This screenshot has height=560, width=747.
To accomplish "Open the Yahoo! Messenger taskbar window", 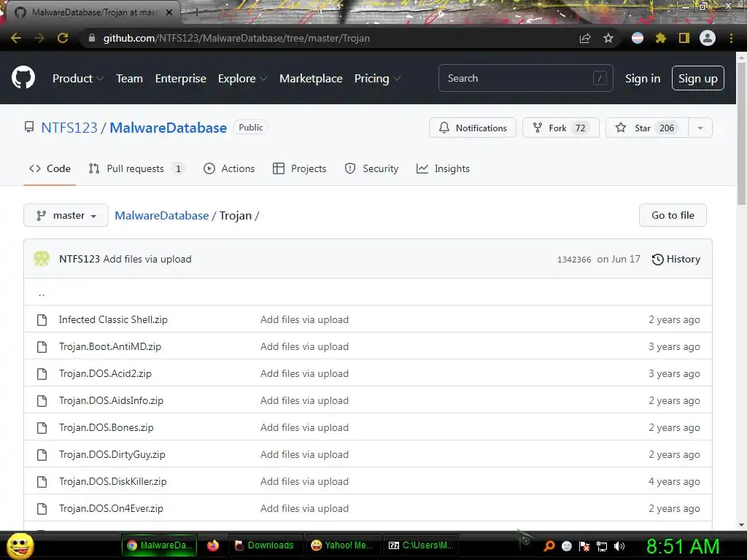I will click(341, 545).
